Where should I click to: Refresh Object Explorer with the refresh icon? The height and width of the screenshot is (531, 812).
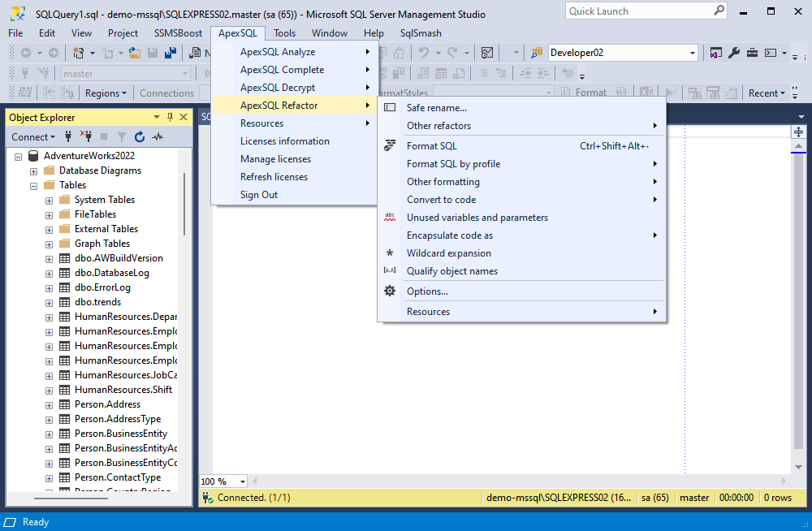(140, 136)
